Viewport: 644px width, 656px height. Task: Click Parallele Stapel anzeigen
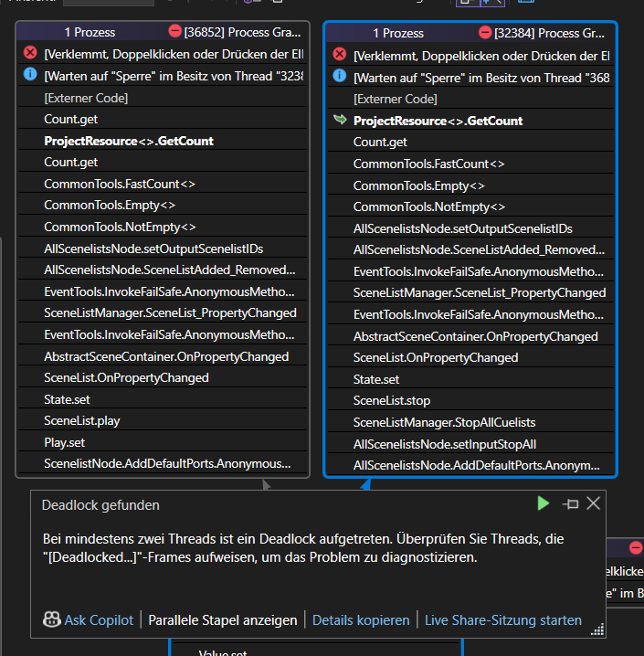coord(223,619)
